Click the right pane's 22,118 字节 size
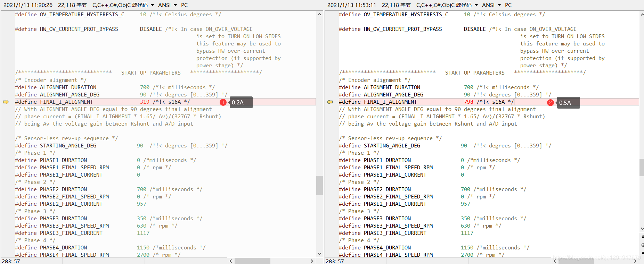The width and height of the screenshot is (644, 264). point(396,5)
